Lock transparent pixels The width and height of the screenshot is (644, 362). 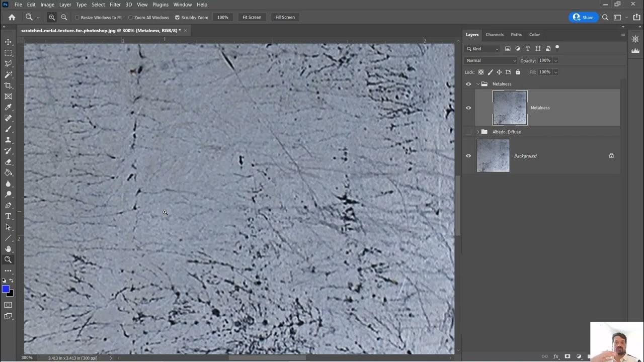(481, 72)
